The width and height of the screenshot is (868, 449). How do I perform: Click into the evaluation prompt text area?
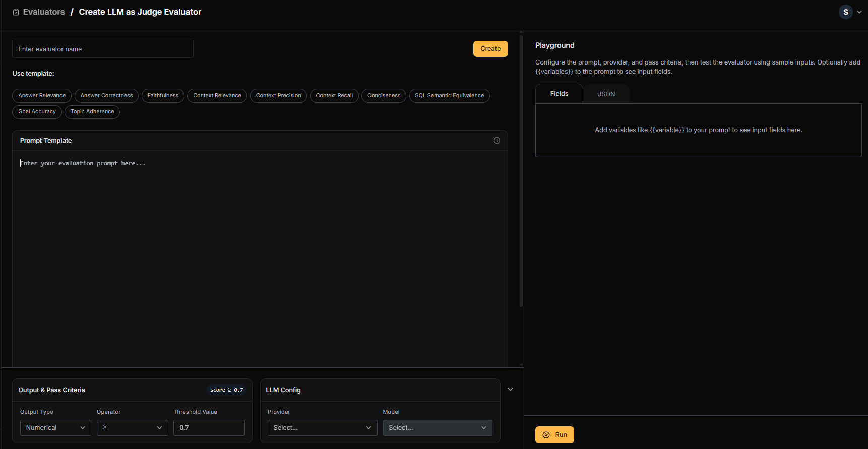coord(260,259)
